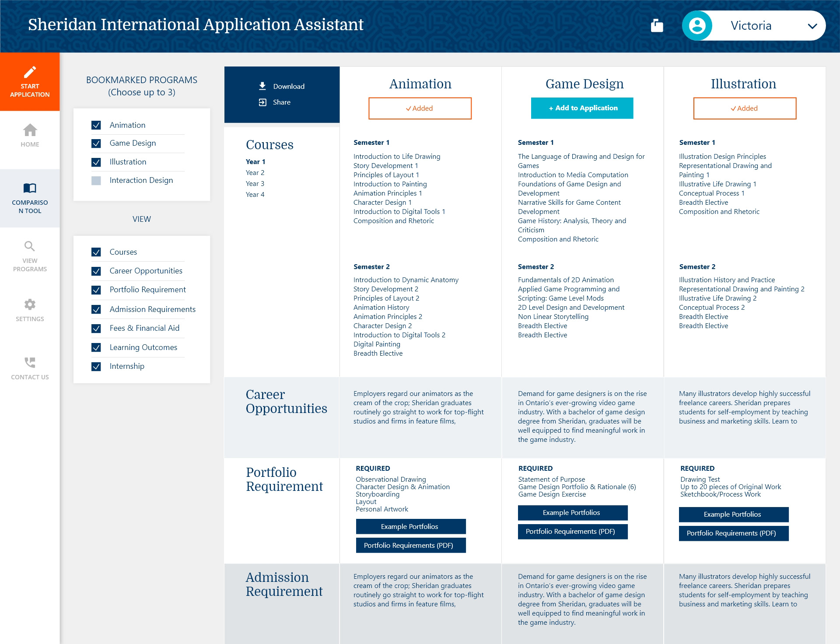Go to Home via house icon

click(30, 130)
